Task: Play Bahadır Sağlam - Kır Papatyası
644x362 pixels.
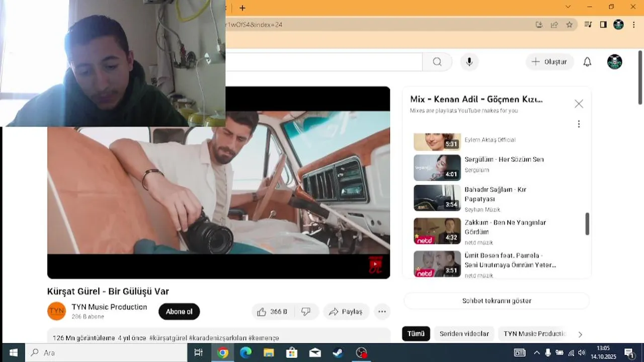Action: tap(496, 194)
